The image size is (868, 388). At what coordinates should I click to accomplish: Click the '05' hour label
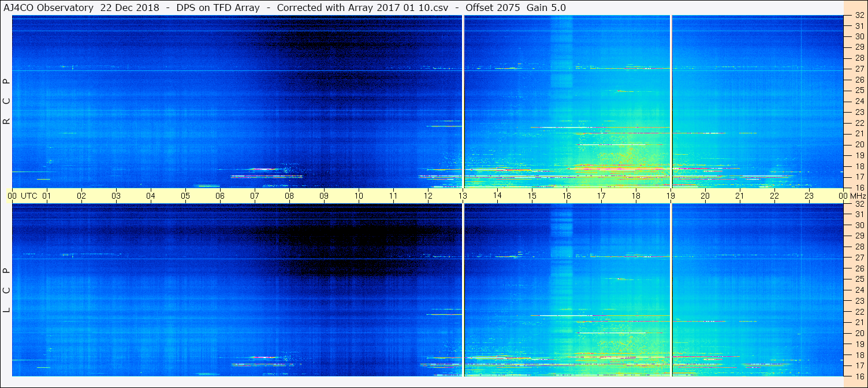click(185, 196)
